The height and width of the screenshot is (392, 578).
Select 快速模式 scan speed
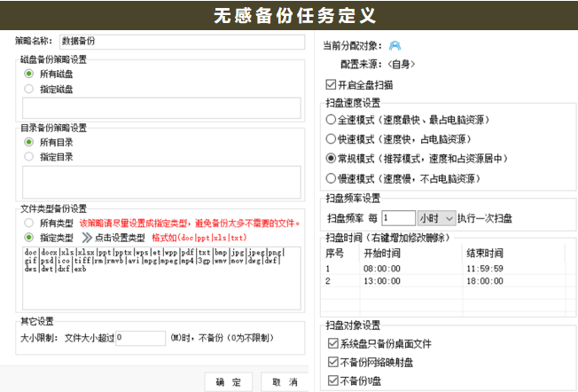[x=331, y=139]
